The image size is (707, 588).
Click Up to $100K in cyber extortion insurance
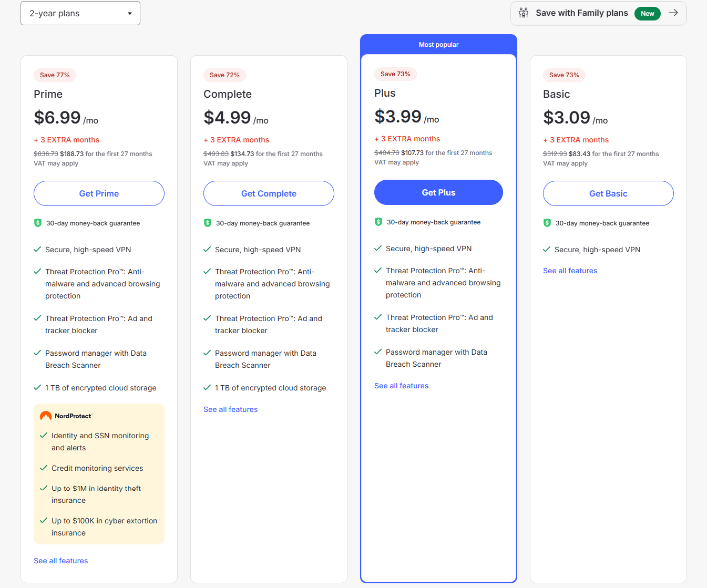click(104, 527)
